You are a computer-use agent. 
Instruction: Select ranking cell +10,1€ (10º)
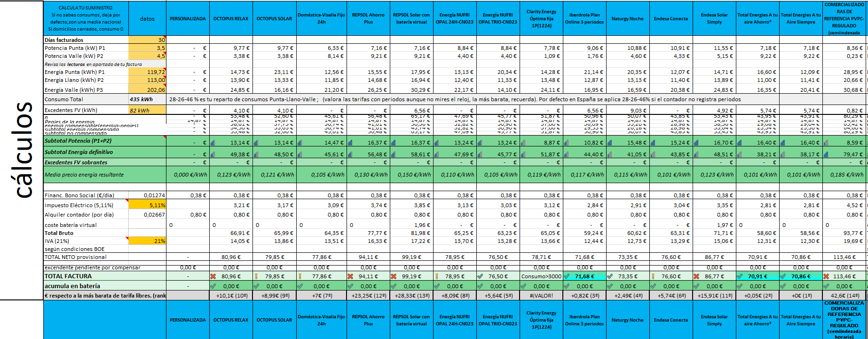pos(231,296)
